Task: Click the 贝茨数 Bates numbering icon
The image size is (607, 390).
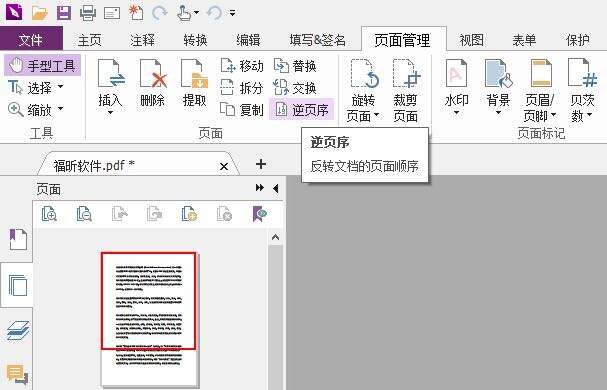Action: coord(583,74)
